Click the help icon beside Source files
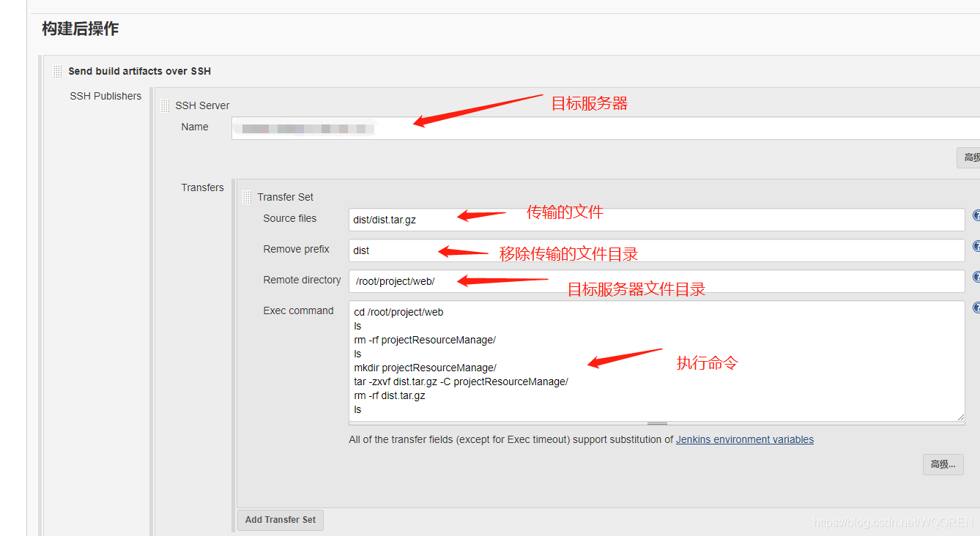Screen dimensions: 980x536 click(x=976, y=217)
